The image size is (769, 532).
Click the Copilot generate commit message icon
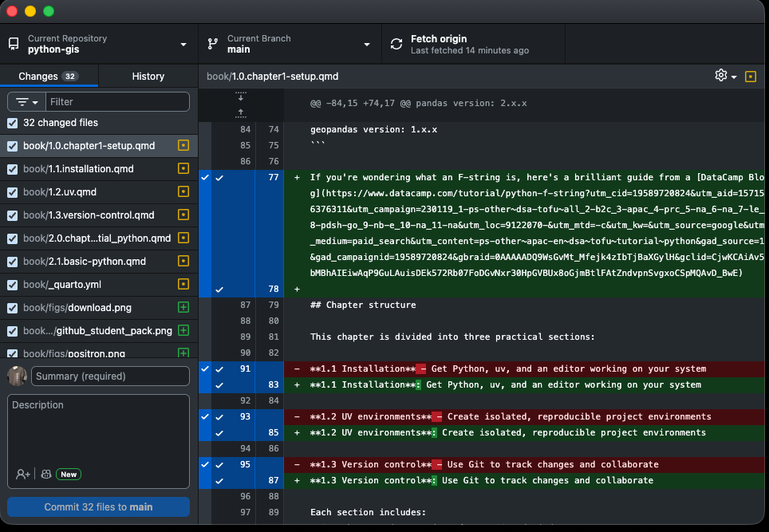click(x=46, y=474)
